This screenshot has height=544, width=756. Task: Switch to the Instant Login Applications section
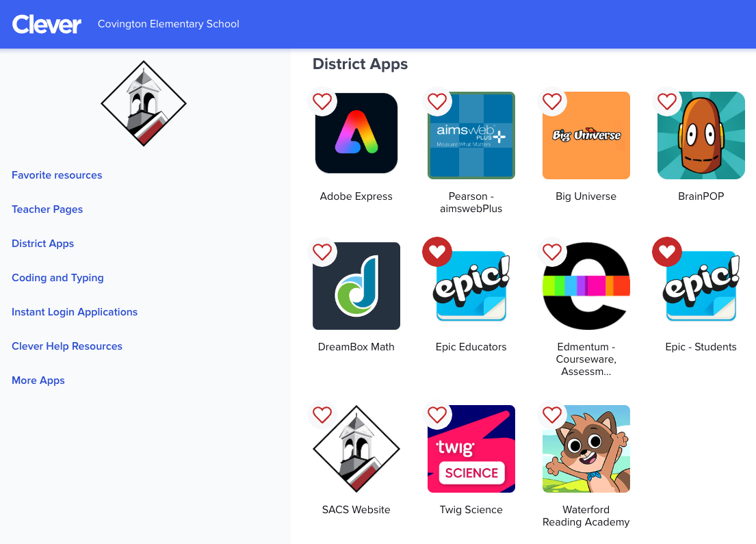coord(75,312)
